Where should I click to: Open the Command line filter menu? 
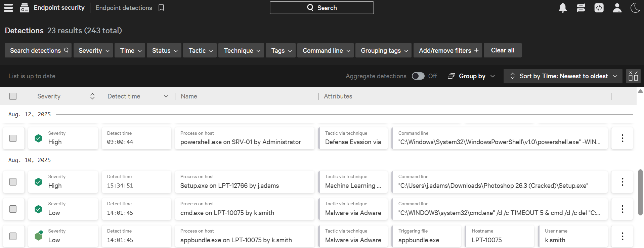(326, 50)
